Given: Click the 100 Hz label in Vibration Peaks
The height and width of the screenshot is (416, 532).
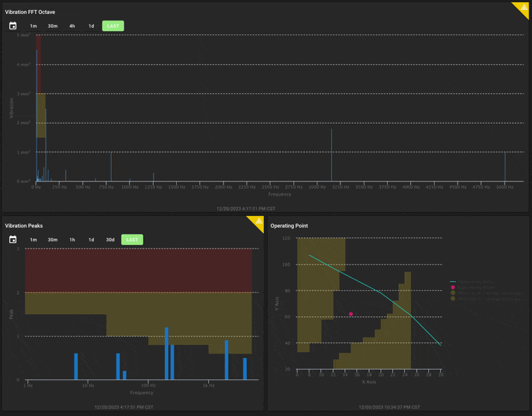Looking at the screenshot, I should click(x=148, y=385).
